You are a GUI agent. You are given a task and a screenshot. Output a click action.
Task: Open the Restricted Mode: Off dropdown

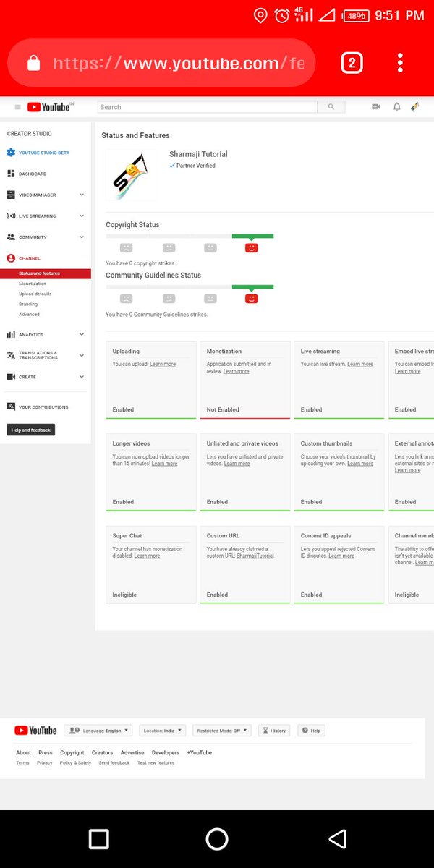[221, 731]
